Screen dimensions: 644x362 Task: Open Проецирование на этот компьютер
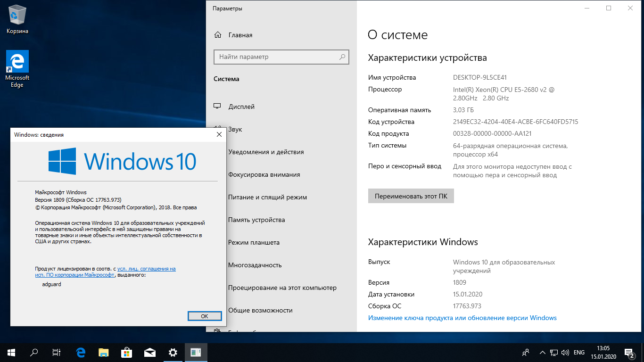[281, 288]
